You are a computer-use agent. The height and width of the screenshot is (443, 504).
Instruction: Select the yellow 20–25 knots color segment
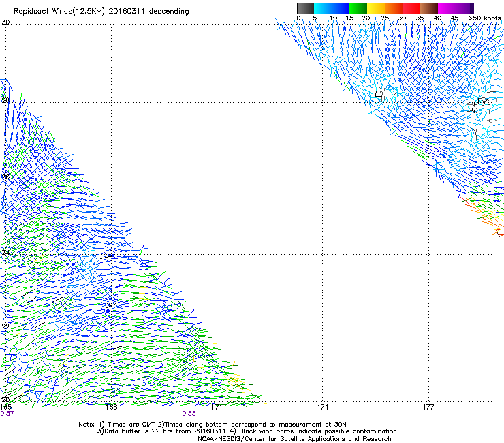[376, 8]
